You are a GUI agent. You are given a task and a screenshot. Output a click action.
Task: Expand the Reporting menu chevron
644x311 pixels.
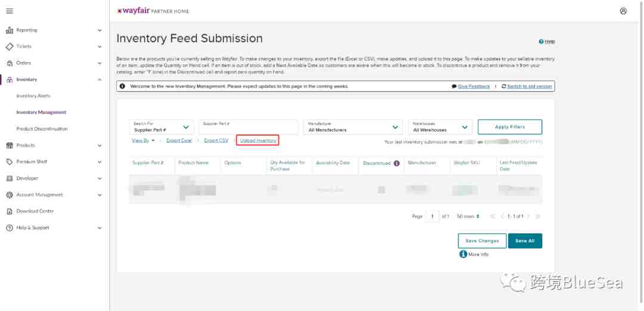tap(100, 30)
